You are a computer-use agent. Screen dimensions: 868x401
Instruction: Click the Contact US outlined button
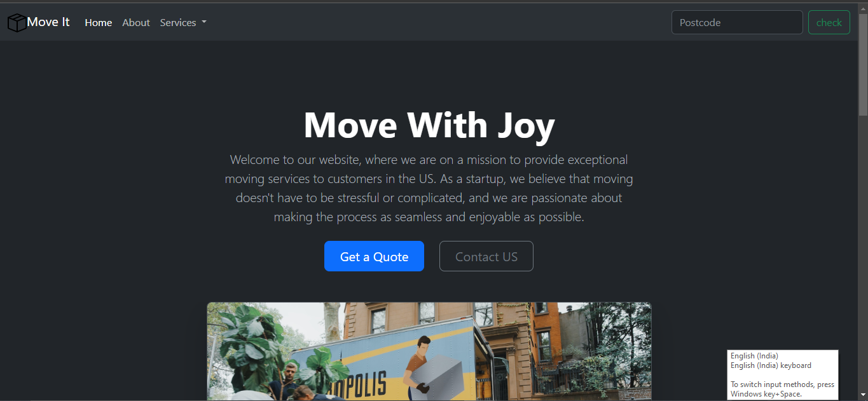pyautogui.click(x=486, y=256)
